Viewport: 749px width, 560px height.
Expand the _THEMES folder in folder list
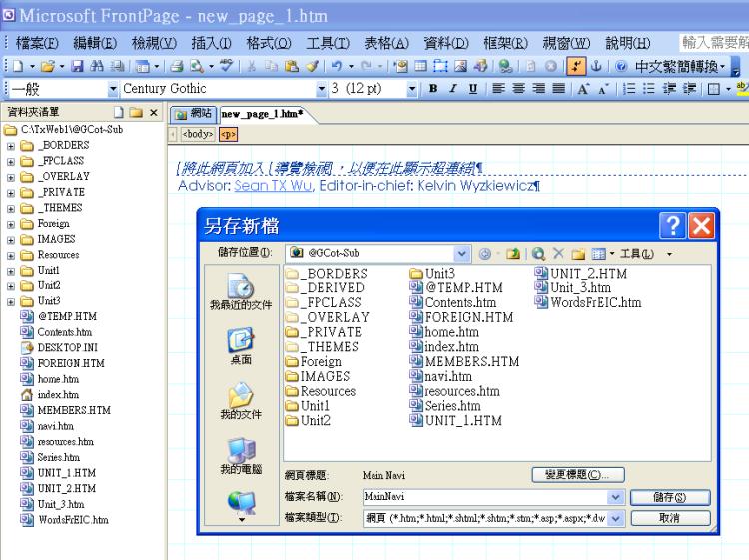(x=10, y=208)
